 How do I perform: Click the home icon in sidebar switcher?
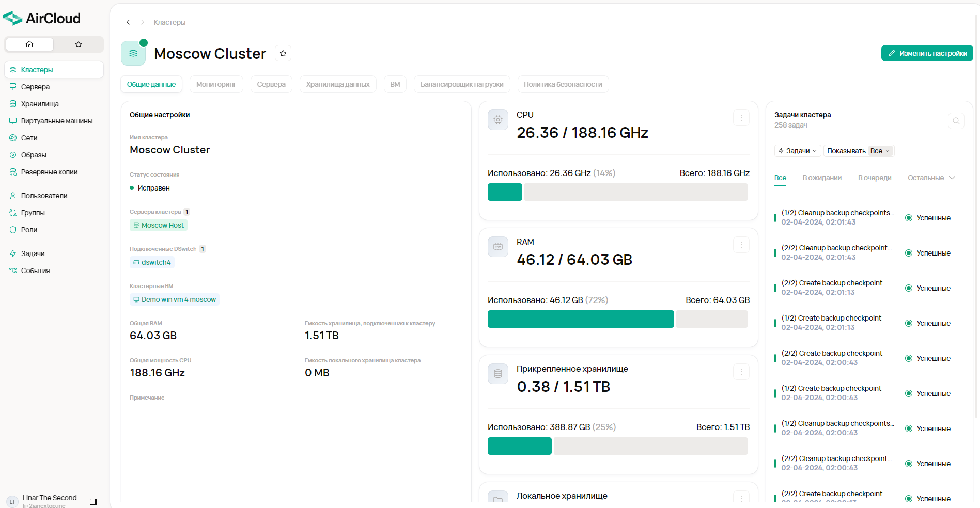[x=29, y=44]
